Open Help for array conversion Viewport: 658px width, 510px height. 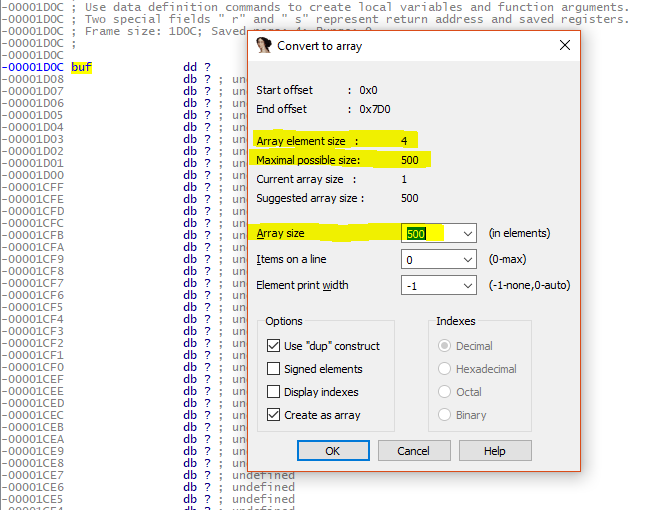coord(494,451)
